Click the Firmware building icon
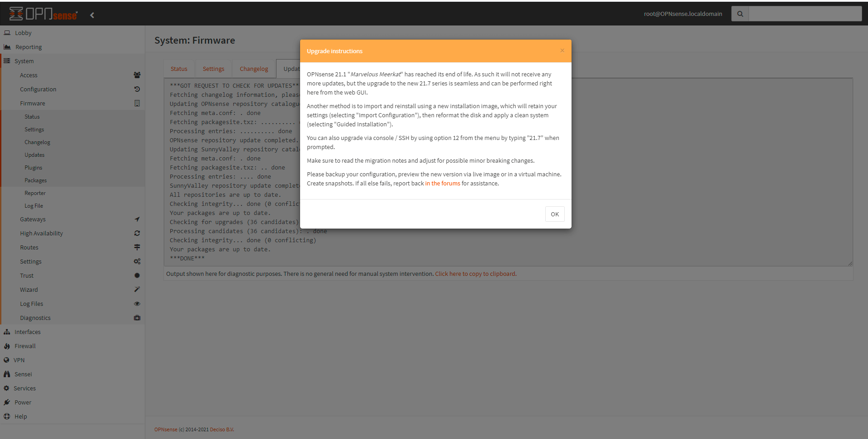This screenshot has width=868, height=439. (x=137, y=103)
